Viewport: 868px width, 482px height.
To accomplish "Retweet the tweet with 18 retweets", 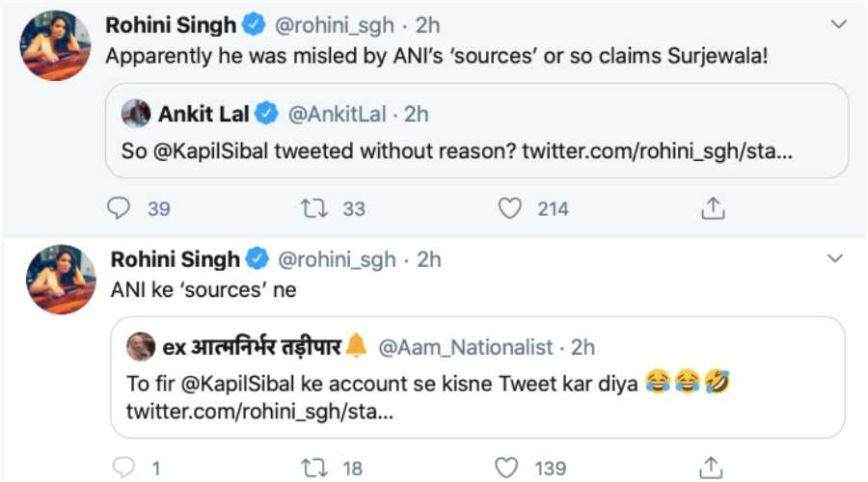I will point(314,469).
